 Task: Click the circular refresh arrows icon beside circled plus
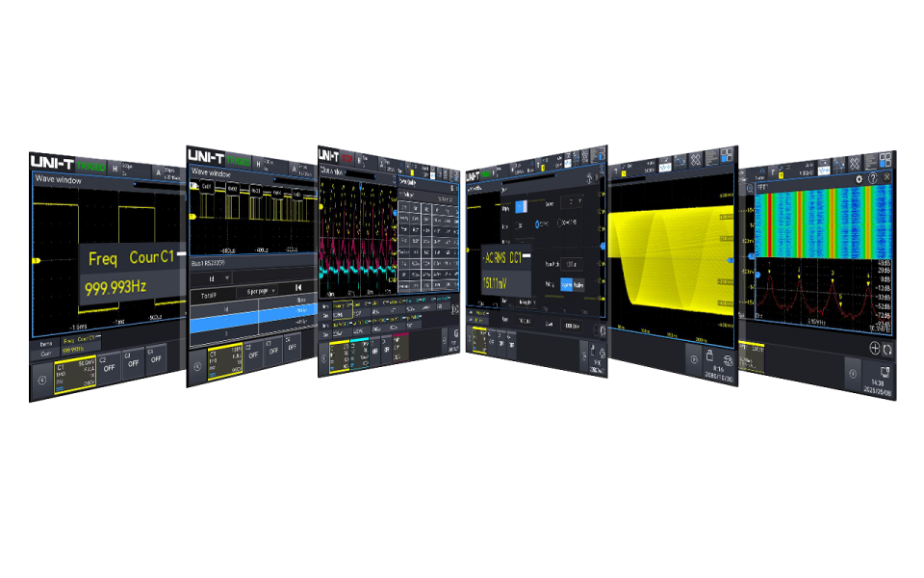tap(887, 350)
